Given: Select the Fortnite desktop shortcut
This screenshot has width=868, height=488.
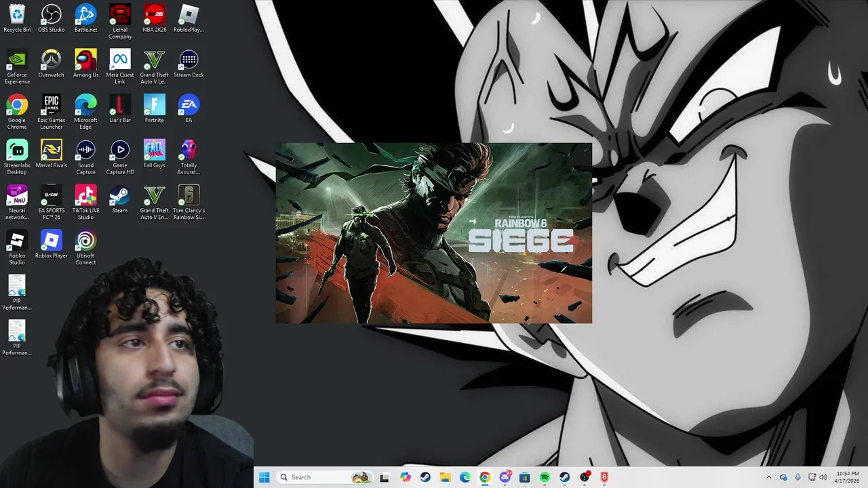Looking at the screenshot, I should pos(155,108).
